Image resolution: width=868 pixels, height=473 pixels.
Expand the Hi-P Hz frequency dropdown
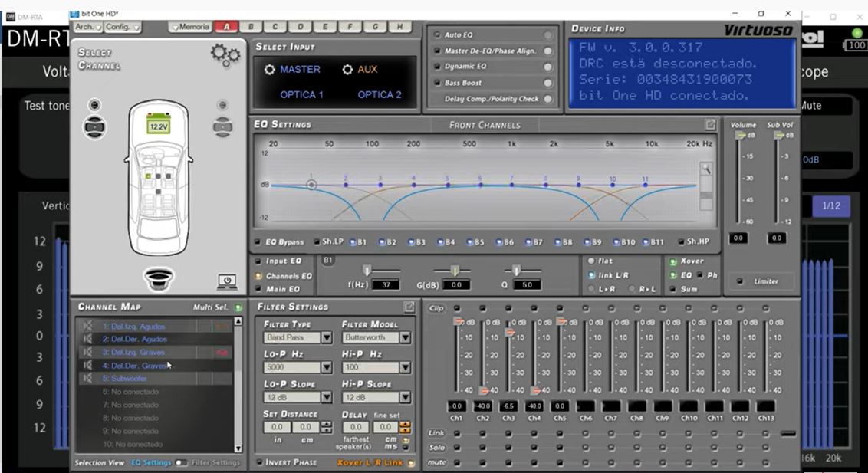point(405,367)
